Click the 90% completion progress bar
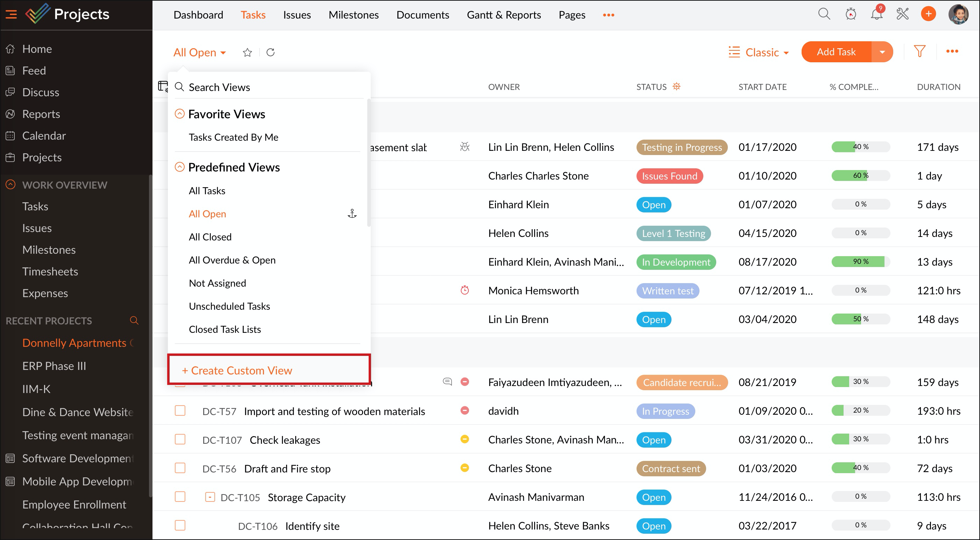This screenshot has width=980, height=540. pyautogui.click(x=860, y=262)
